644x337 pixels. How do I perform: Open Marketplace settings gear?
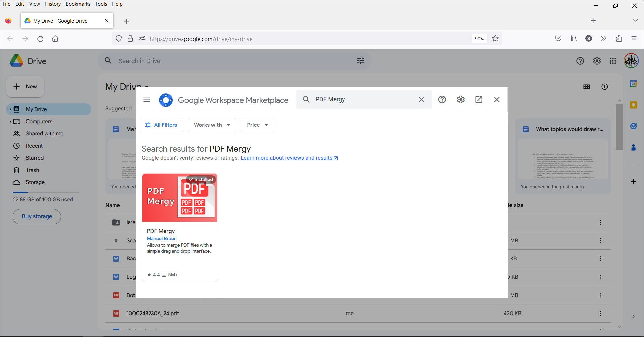point(461,99)
